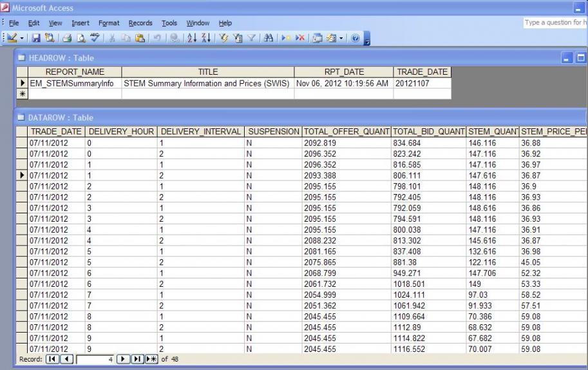Sort Ascending with the A-Z icon
Screen dimensions: 588x370
[192, 38]
